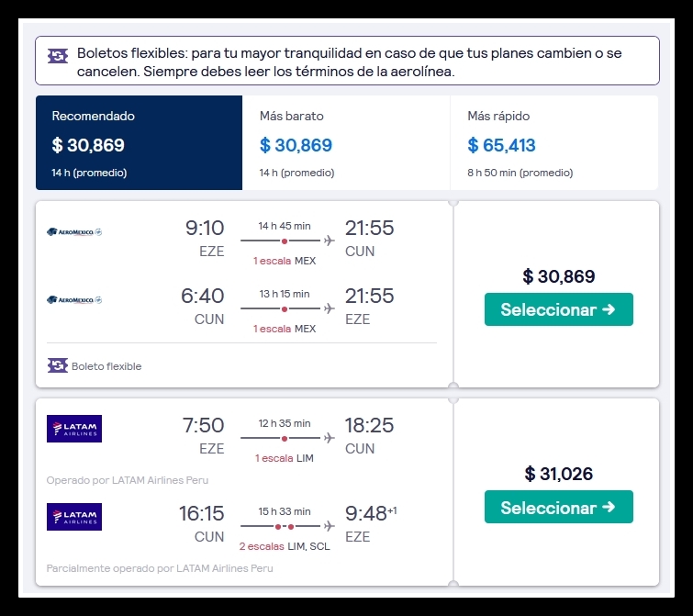This screenshot has width=693, height=616.
Task: Click airplane icon on 15 h 33 min route
Action: [x=329, y=526]
